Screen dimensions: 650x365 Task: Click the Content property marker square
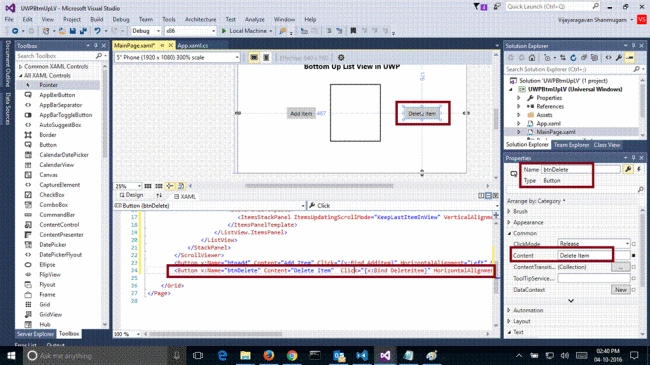[633, 256]
